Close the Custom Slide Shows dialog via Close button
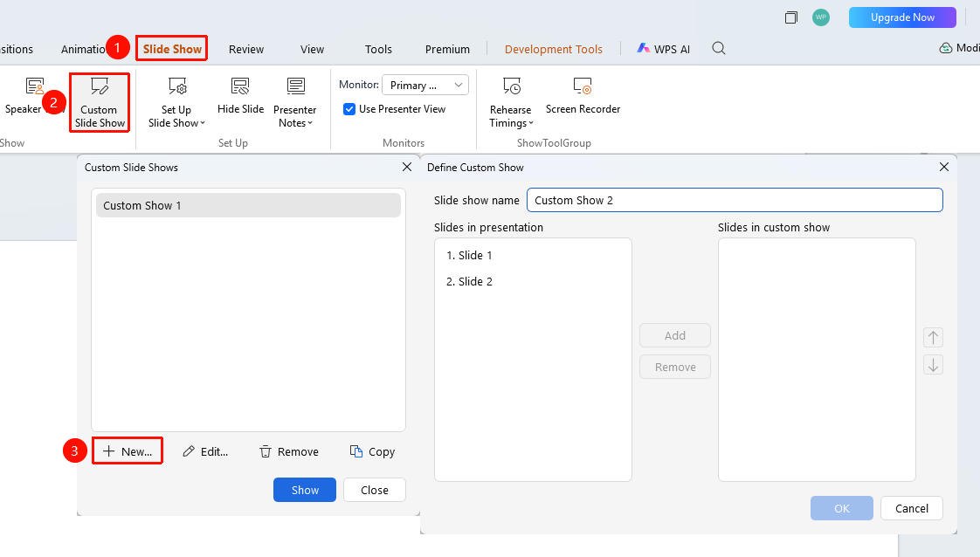 click(375, 490)
